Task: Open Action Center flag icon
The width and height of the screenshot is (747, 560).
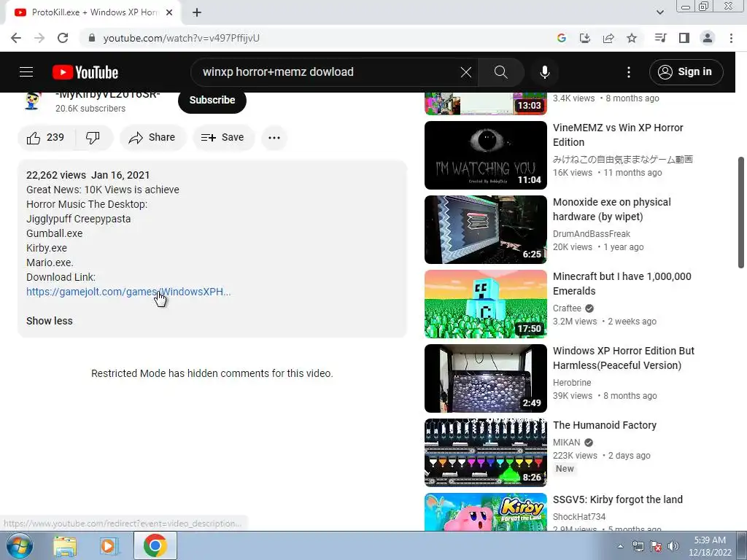Action: (x=656, y=546)
